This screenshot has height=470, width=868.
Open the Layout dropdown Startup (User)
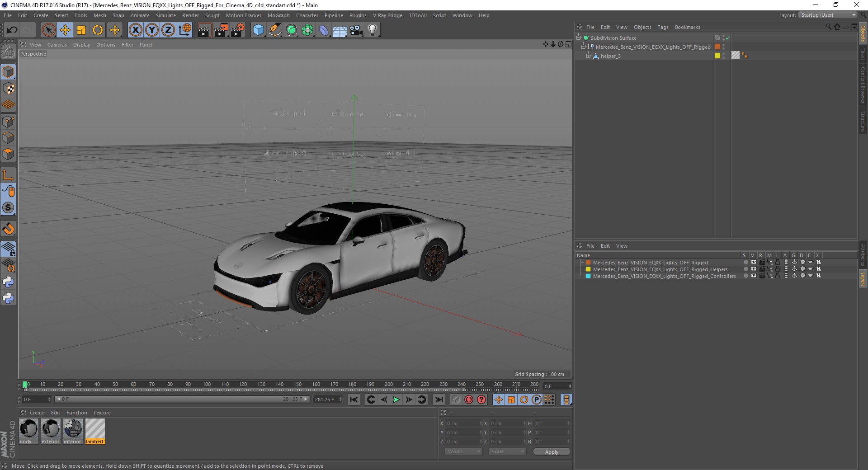click(828, 15)
